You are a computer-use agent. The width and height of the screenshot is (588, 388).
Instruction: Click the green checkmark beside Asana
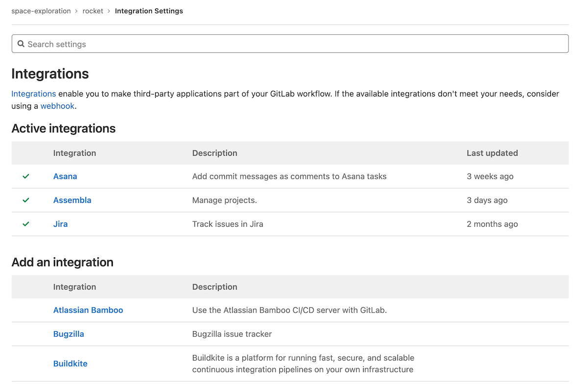pos(26,176)
